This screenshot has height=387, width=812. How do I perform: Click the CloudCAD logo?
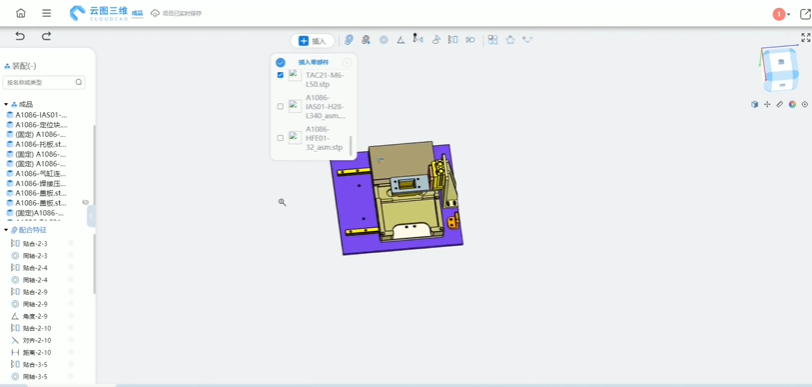[99, 13]
